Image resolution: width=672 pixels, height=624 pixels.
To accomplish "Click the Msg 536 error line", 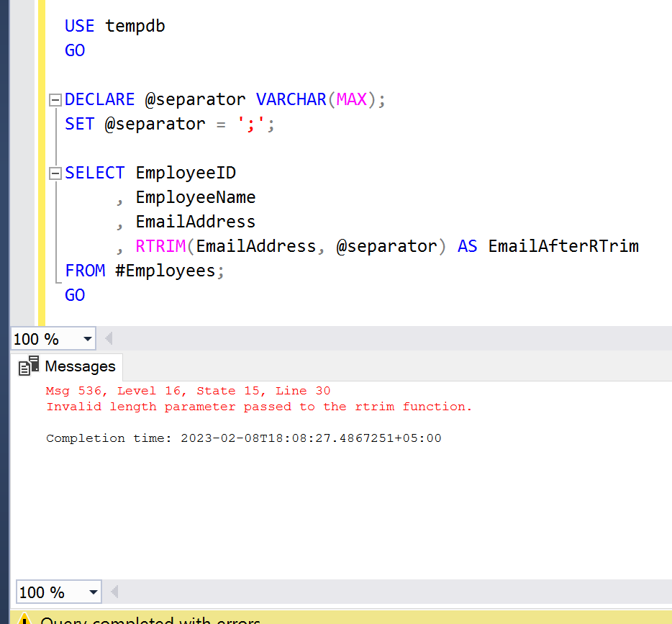I will 188,391.
